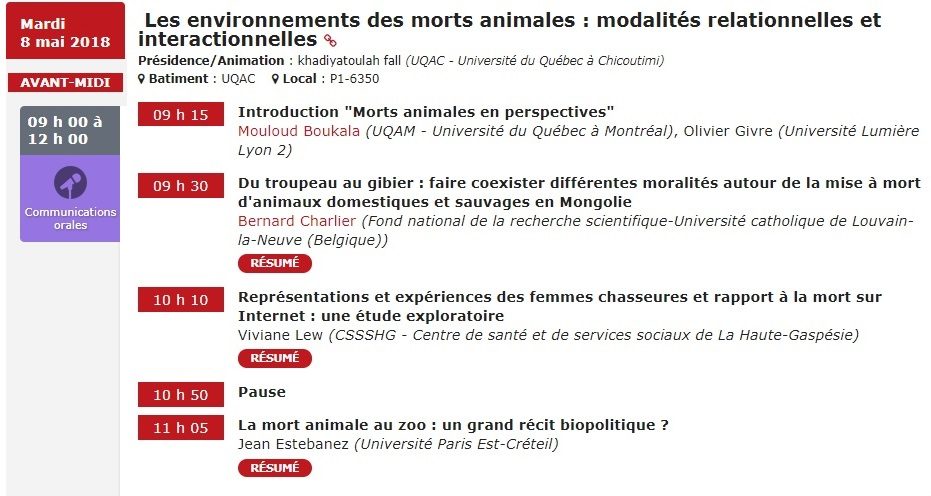Open RÉSUMÉ for Jean Estebanez's talk
Image resolution: width=931 pixels, height=496 pixels.
point(274,468)
